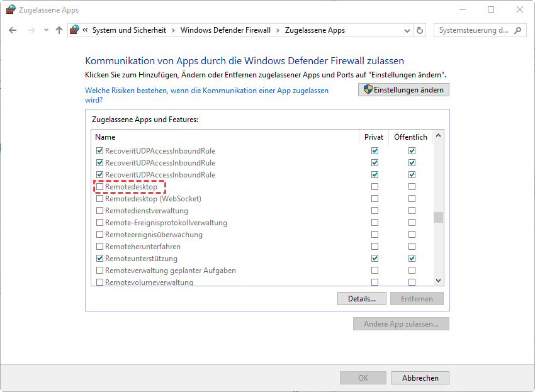Enable Remote-Ereignisprotokollverwaltung name checkbox
Viewport: 535px width, 392px height.
pos(99,223)
